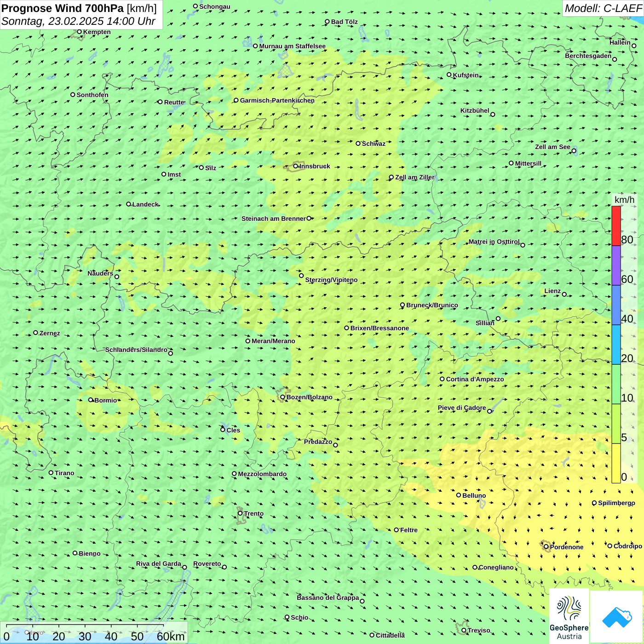This screenshot has width=644, height=644.
Task: Click the Kufstein location circle
Action: (x=449, y=75)
